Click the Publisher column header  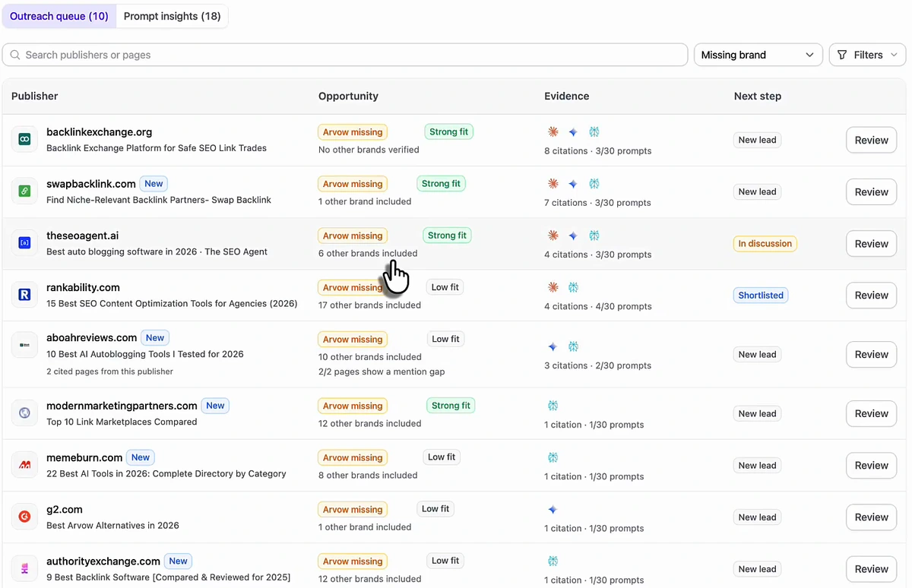[35, 96]
